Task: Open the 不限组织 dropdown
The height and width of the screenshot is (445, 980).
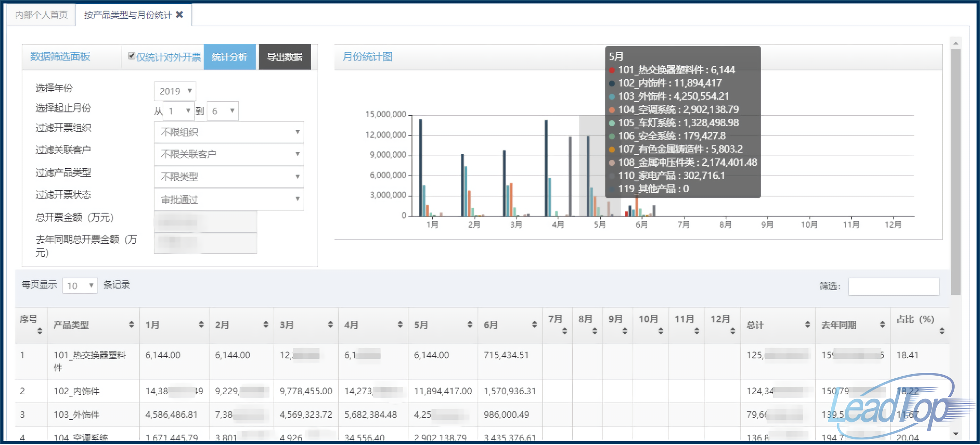Action: coord(229,132)
